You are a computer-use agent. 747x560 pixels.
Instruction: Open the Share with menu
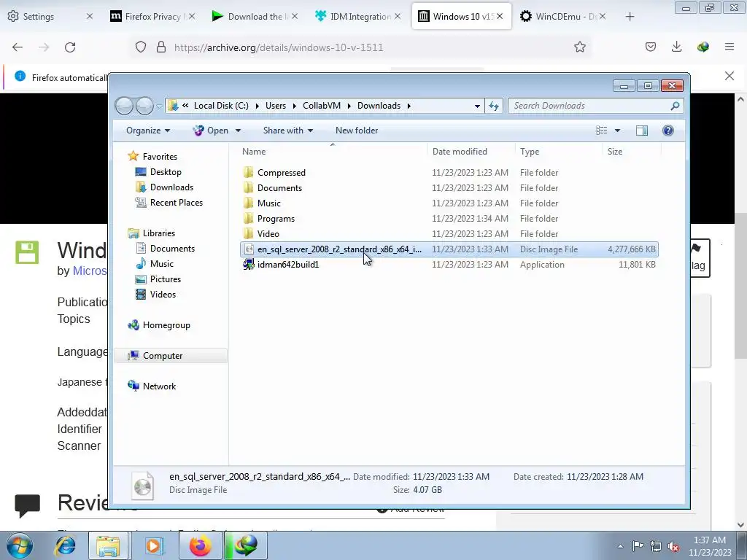287,131
